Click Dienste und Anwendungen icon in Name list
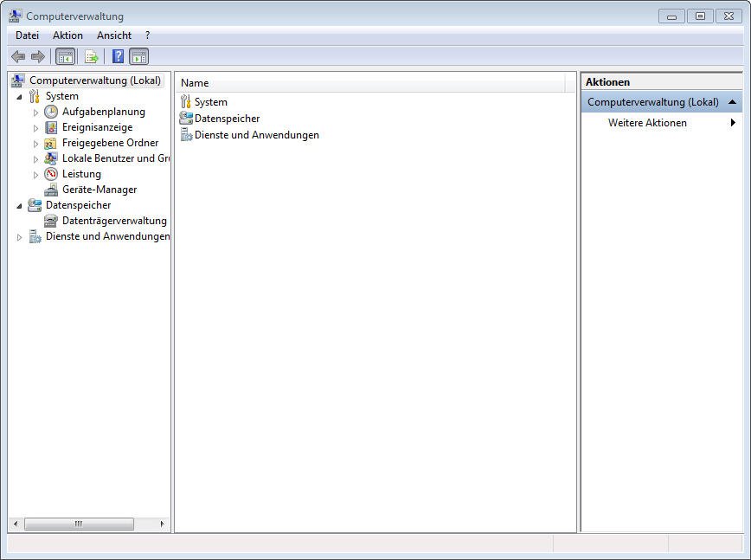The image size is (751, 560). 186,135
